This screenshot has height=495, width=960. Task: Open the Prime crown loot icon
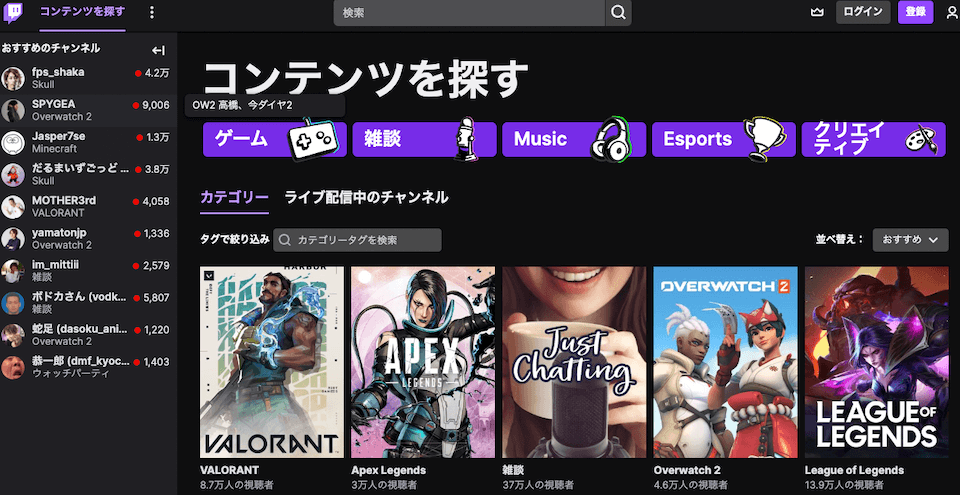coord(817,12)
